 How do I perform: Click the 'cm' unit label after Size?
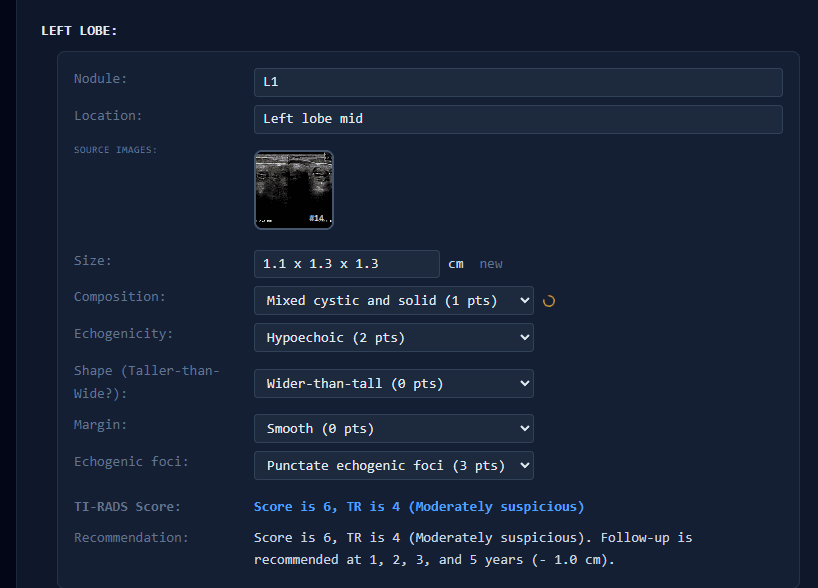tap(456, 264)
